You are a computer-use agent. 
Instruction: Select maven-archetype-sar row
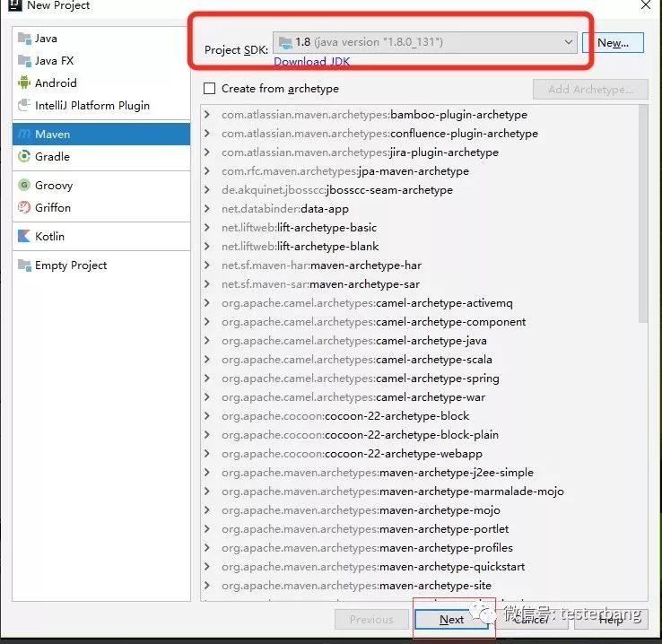point(420,284)
